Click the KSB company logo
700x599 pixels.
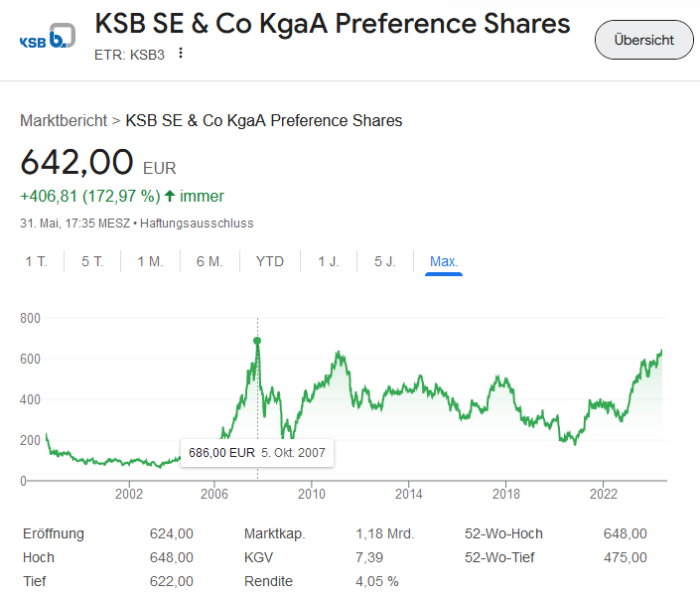pos(47,39)
